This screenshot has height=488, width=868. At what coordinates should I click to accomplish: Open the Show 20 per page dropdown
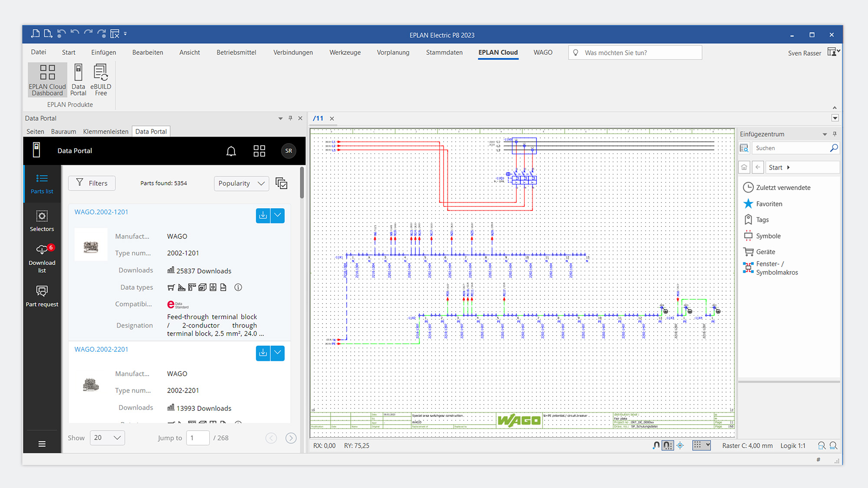[x=107, y=438]
